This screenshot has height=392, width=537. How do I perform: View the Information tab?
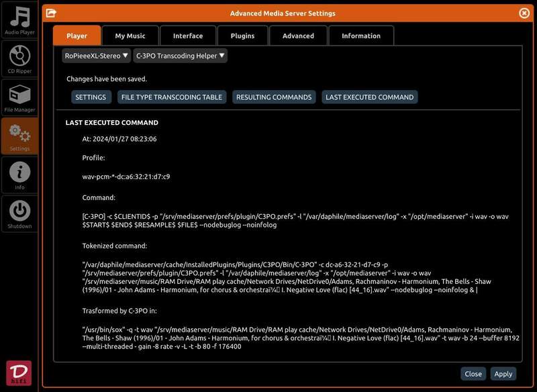(x=360, y=36)
